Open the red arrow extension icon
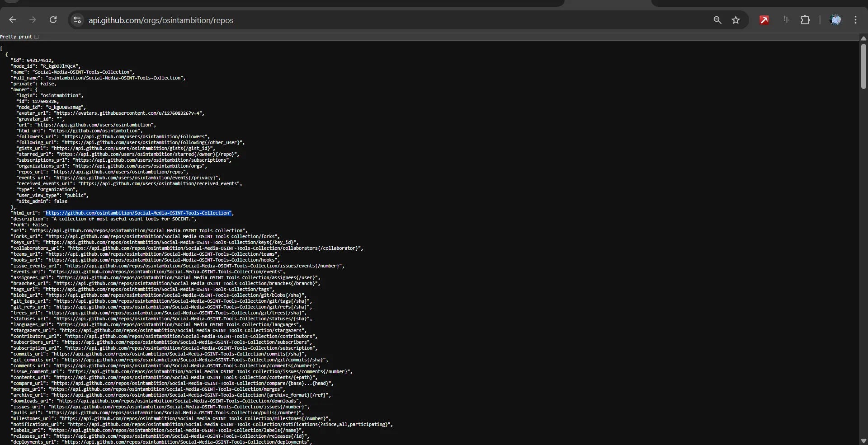 [764, 20]
